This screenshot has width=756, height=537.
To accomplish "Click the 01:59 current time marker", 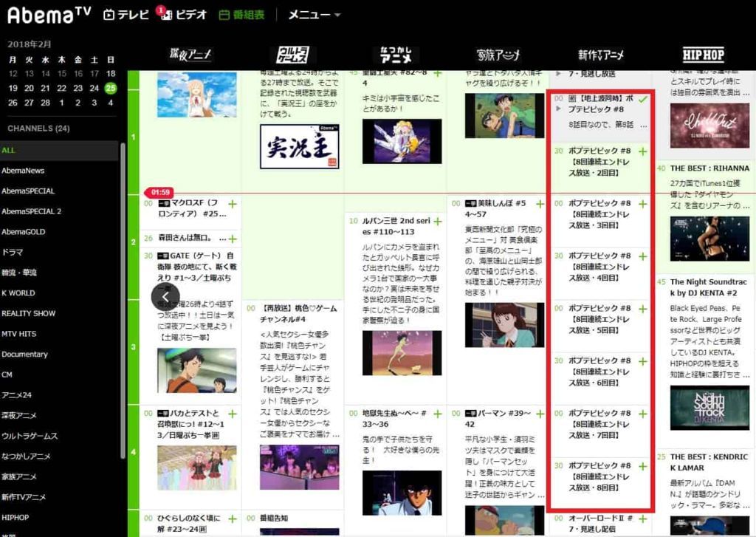I will (x=160, y=193).
